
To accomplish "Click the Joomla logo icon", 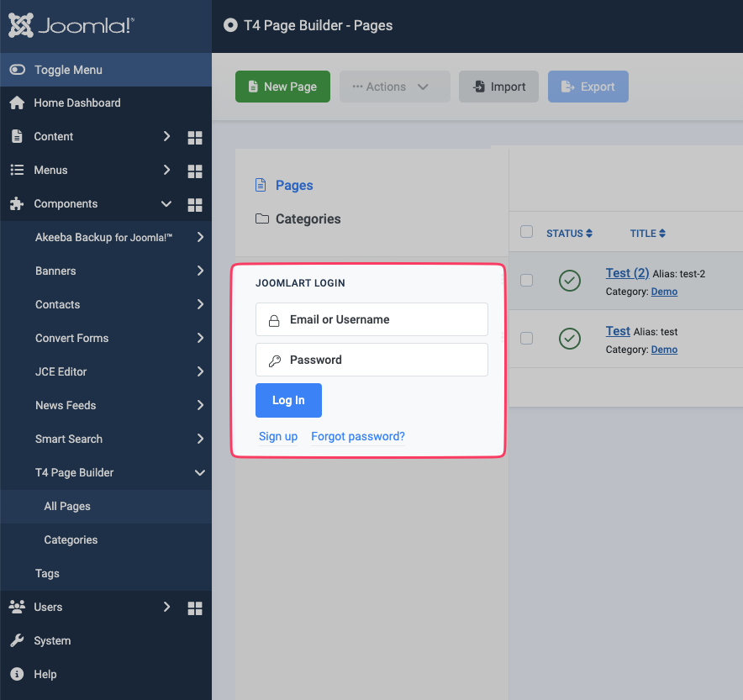I will (21, 25).
